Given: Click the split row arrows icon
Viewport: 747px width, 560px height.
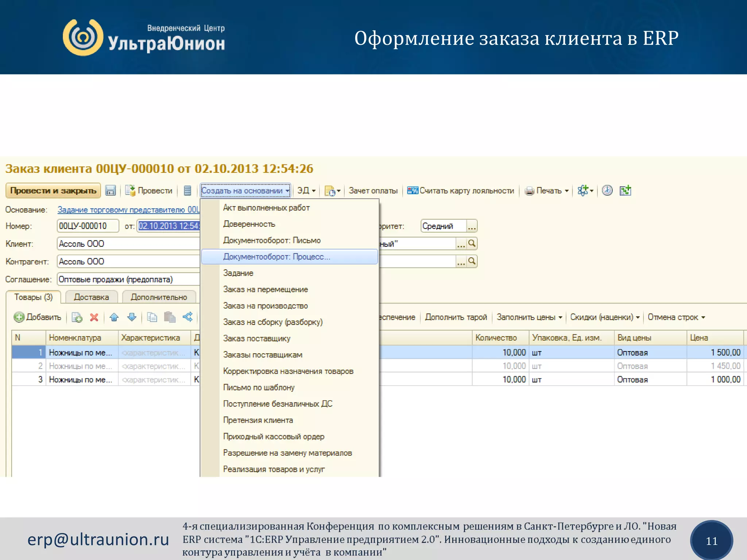Looking at the screenshot, I should [187, 317].
